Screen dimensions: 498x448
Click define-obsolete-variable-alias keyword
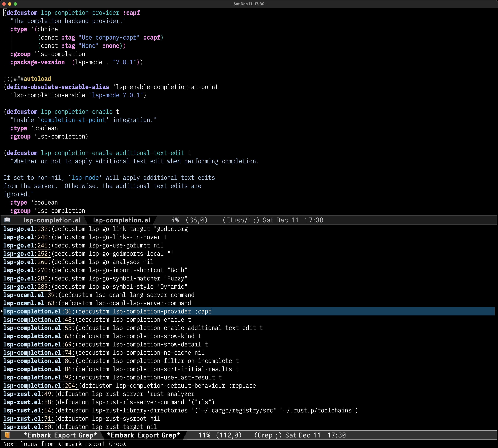pos(58,87)
